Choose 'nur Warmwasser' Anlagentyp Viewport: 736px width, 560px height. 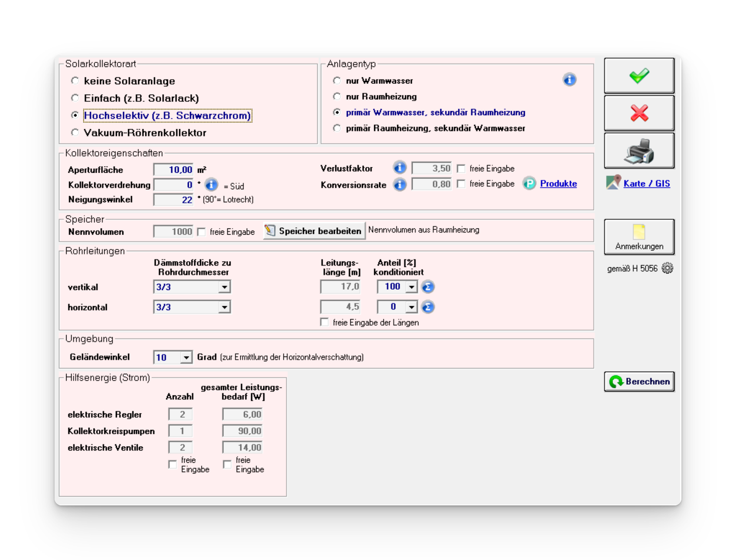(x=337, y=81)
